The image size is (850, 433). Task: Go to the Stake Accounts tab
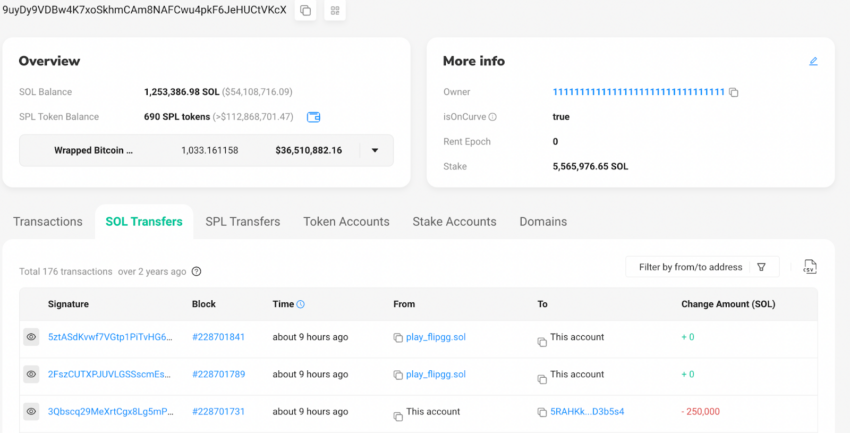point(454,222)
